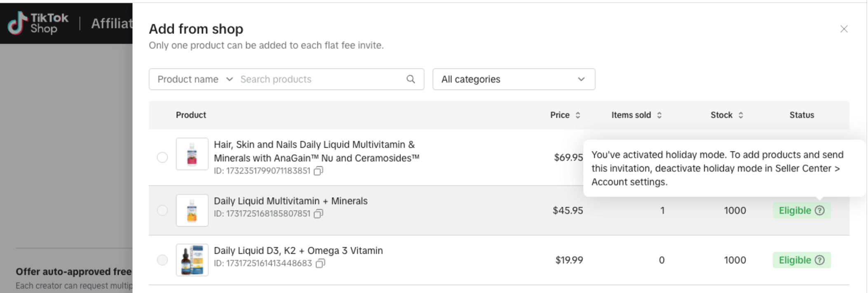Open the D3, K2 + Omega 3 thumbnail
This screenshot has width=868, height=293.
[192, 260]
